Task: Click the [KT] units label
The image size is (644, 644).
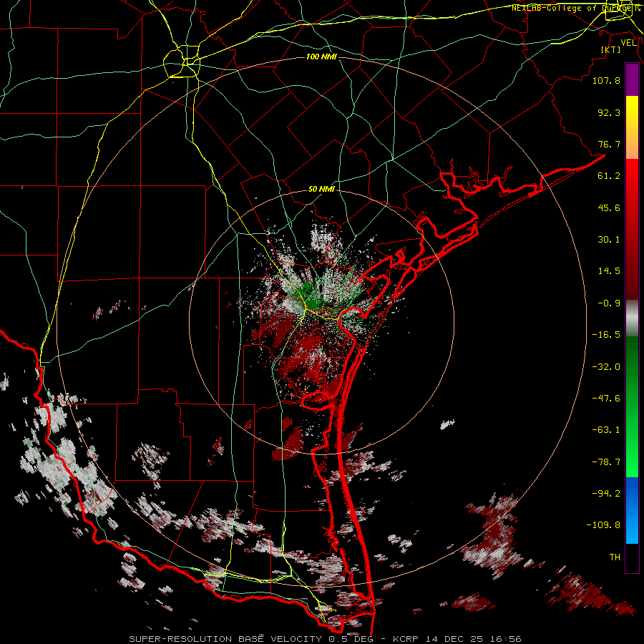Action: point(611,49)
